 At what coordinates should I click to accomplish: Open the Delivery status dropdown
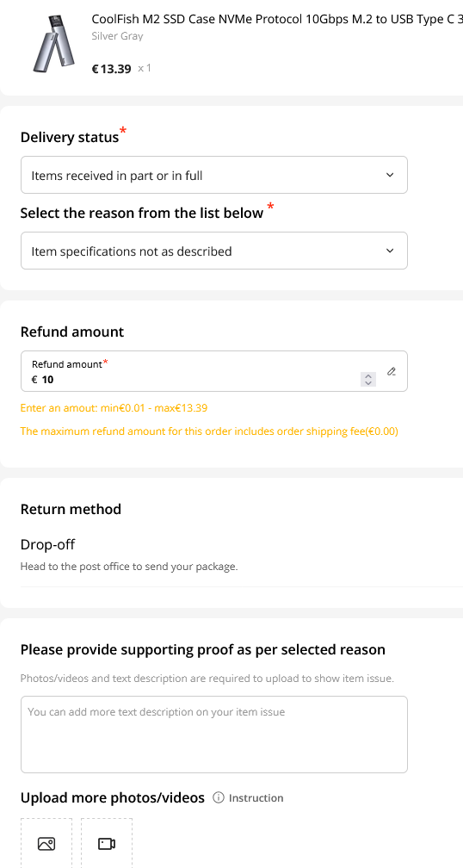coord(214,175)
